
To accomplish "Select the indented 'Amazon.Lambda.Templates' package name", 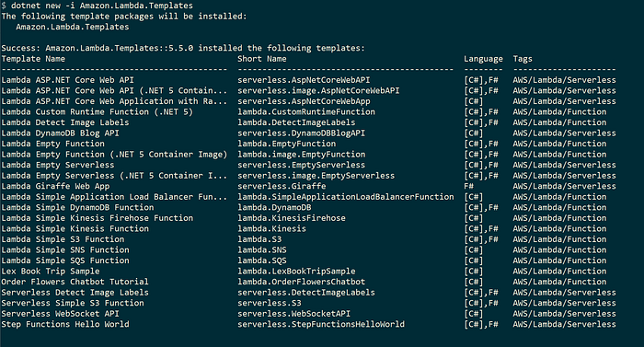I will coord(73,27).
